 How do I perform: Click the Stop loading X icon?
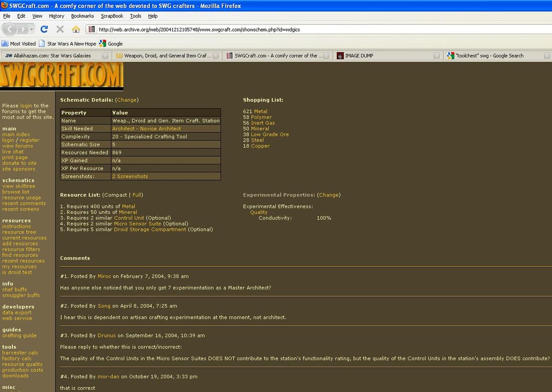pos(60,29)
